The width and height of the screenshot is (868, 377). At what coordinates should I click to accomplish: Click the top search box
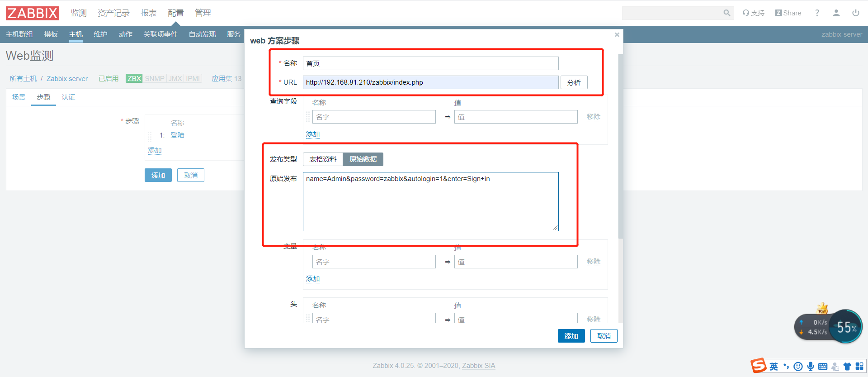point(678,13)
